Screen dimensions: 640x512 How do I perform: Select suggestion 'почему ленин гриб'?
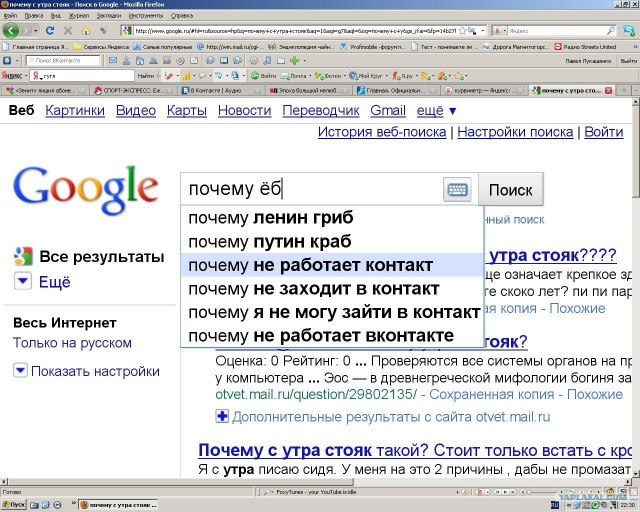point(332,218)
